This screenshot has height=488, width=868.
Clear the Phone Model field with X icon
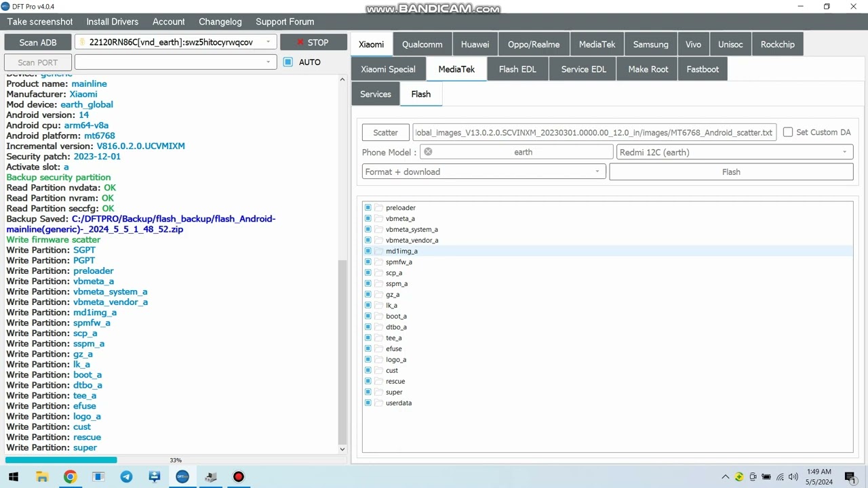428,152
